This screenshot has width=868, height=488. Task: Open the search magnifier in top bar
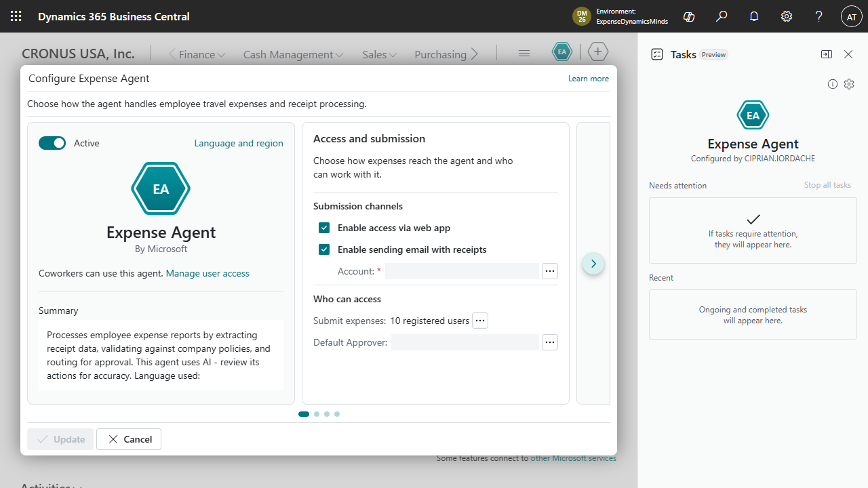point(722,16)
